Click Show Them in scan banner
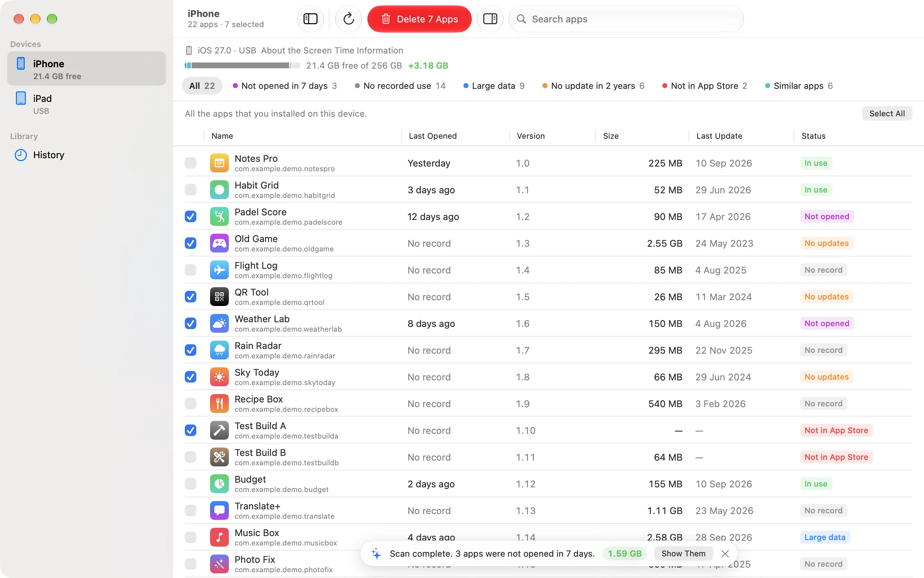Screen dimensions: 924x578 pyautogui.click(x=683, y=553)
